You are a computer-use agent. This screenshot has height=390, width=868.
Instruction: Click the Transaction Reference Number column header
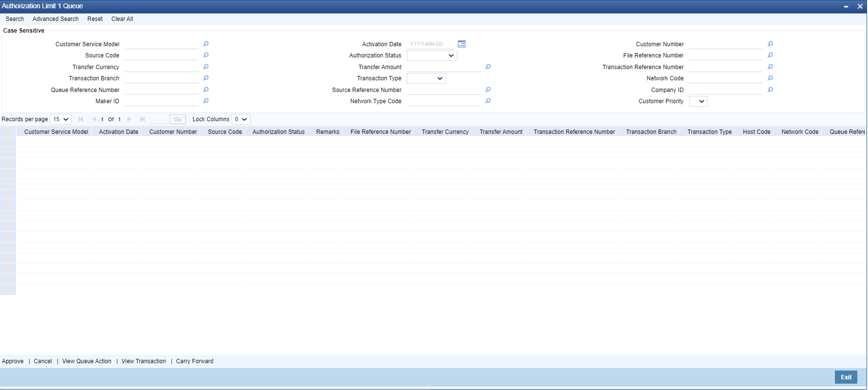point(574,132)
